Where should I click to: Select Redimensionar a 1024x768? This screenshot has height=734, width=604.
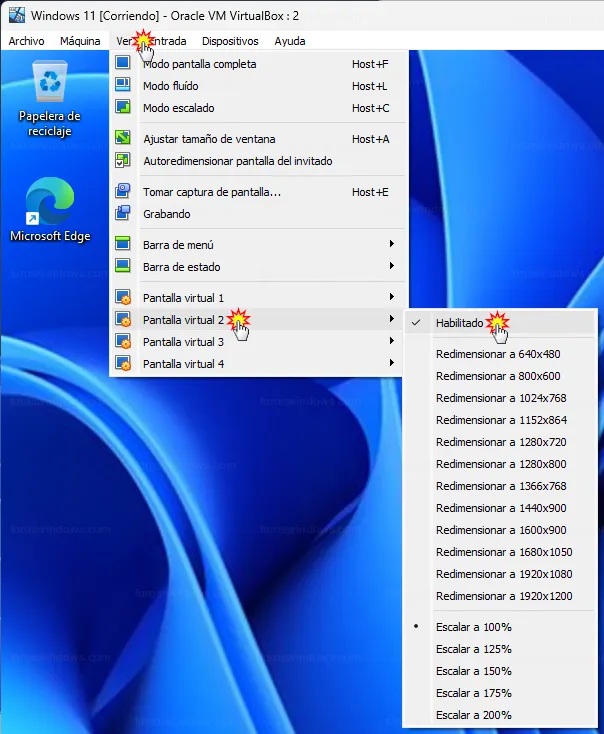[x=500, y=398]
